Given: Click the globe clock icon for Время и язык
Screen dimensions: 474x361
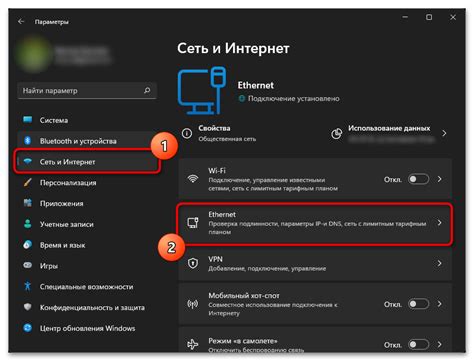Looking at the screenshot, I should [x=28, y=245].
